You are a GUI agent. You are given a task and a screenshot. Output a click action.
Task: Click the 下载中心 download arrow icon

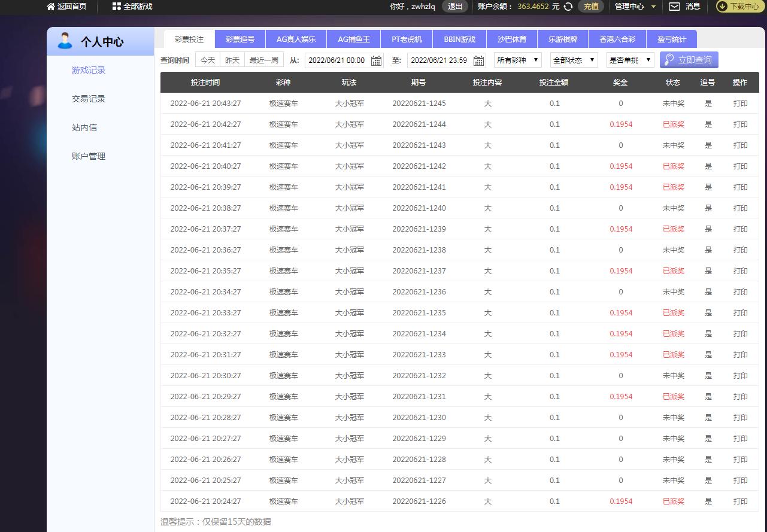pyautogui.click(x=722, y=7)
